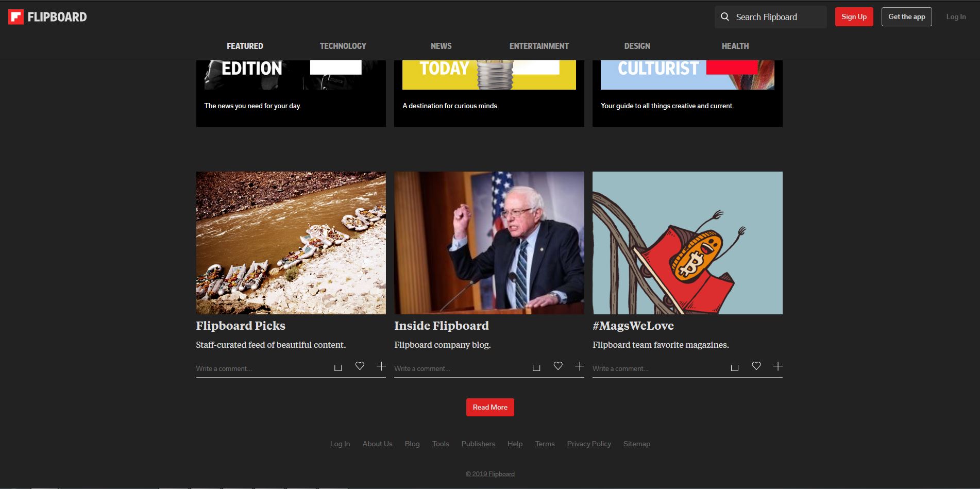Click 'Your guide to all things creative and current.'
Screen dimensions: 980x489
[667, 106]
